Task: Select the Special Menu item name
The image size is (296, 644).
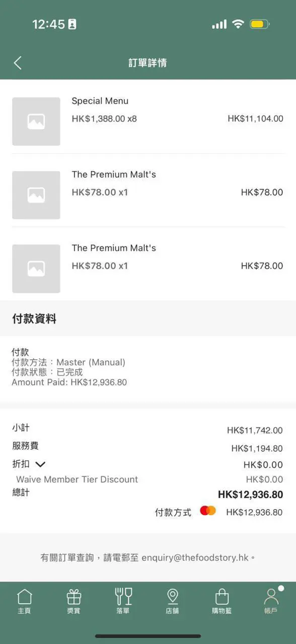Action: (100, 101)
